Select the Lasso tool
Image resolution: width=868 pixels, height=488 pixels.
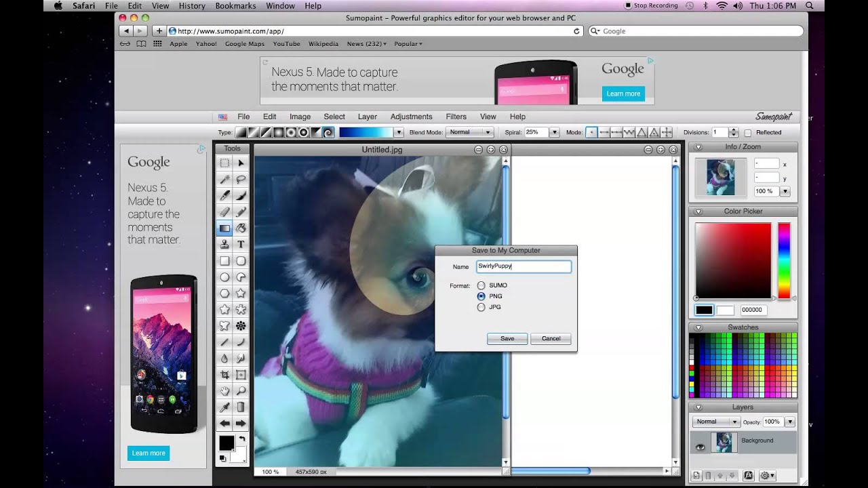tap(241, 179)
